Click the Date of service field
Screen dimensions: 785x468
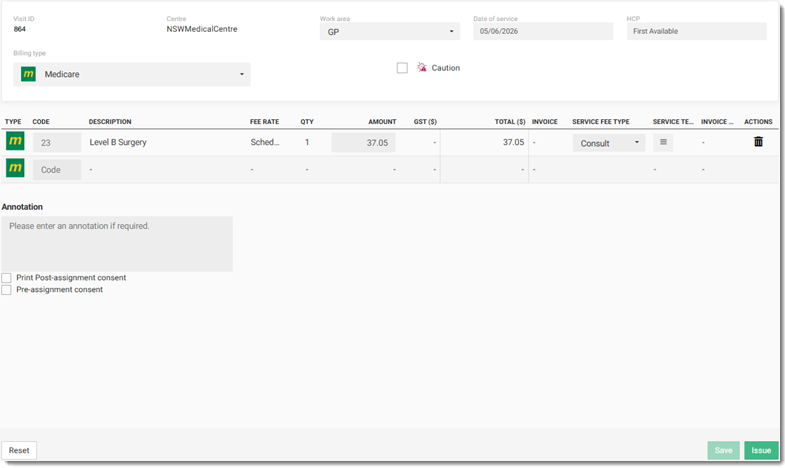pos(543,31)
